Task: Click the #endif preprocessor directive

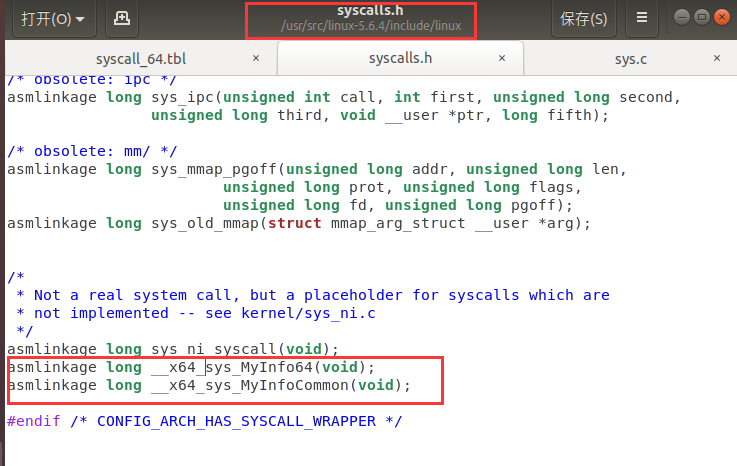Action: [34, 421]
